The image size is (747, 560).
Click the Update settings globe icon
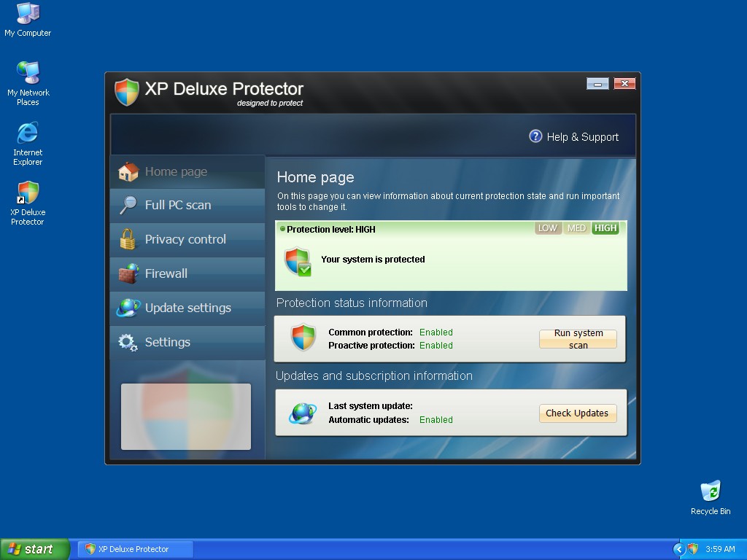pyautogui.click(x=128, y=308)
